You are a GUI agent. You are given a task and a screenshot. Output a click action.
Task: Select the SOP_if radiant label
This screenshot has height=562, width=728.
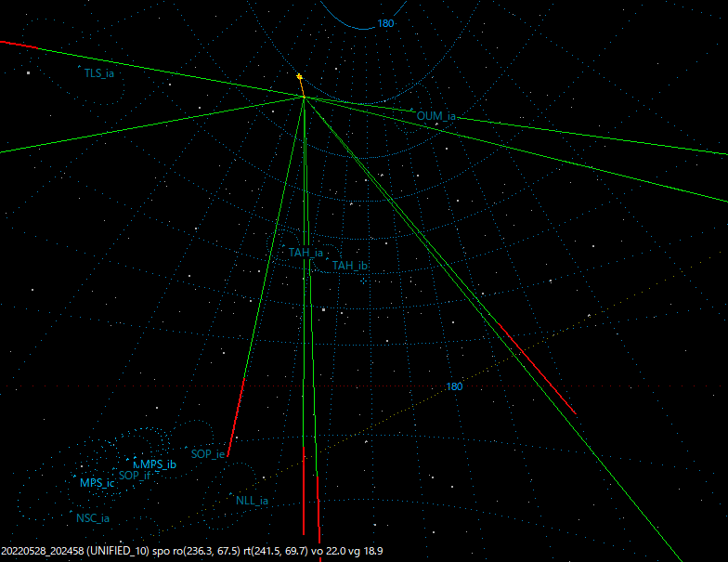click(x=135, y=476)
